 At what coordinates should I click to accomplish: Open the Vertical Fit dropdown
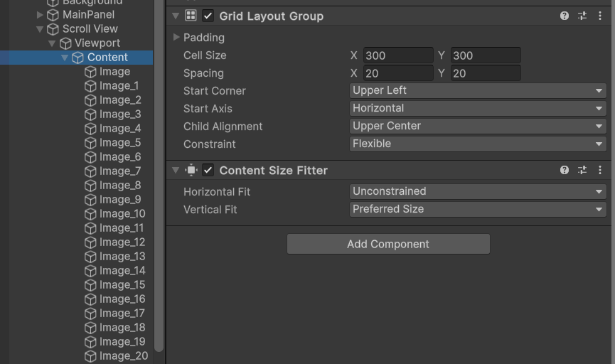(x=478, y=210)
